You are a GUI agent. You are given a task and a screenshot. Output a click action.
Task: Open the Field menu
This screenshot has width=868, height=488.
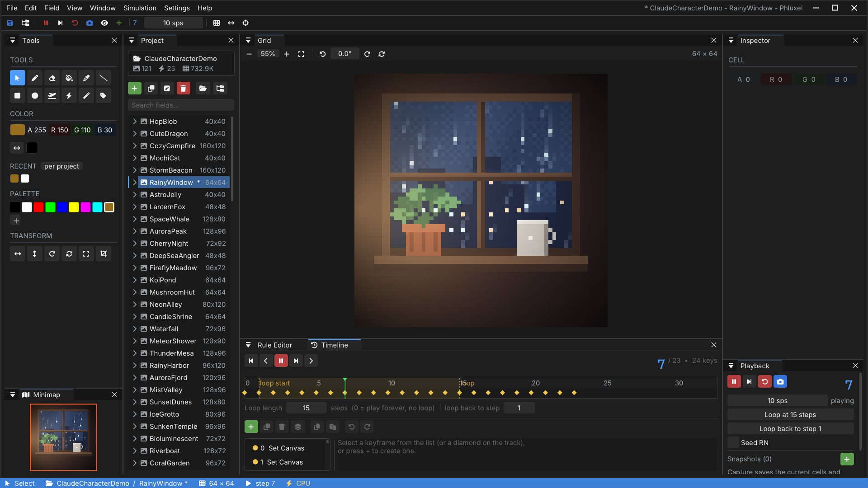[x=52, y=8]
